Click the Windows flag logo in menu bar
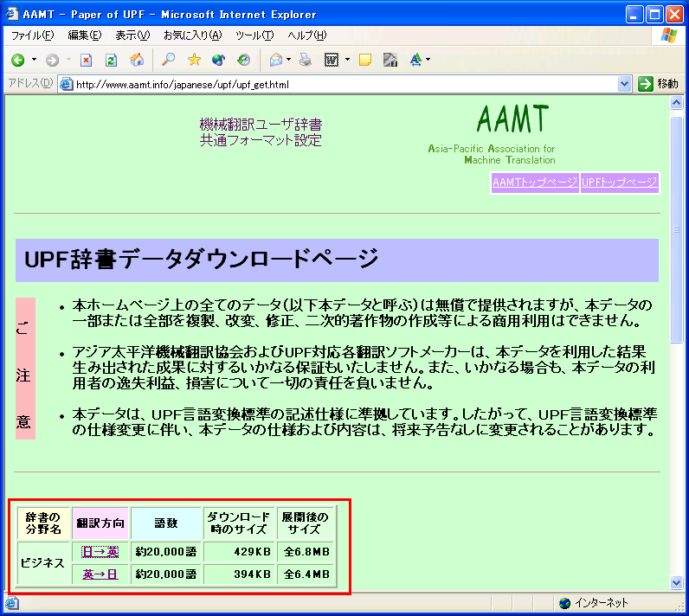The height and width of the screenshot is (616, 689). 669,35
